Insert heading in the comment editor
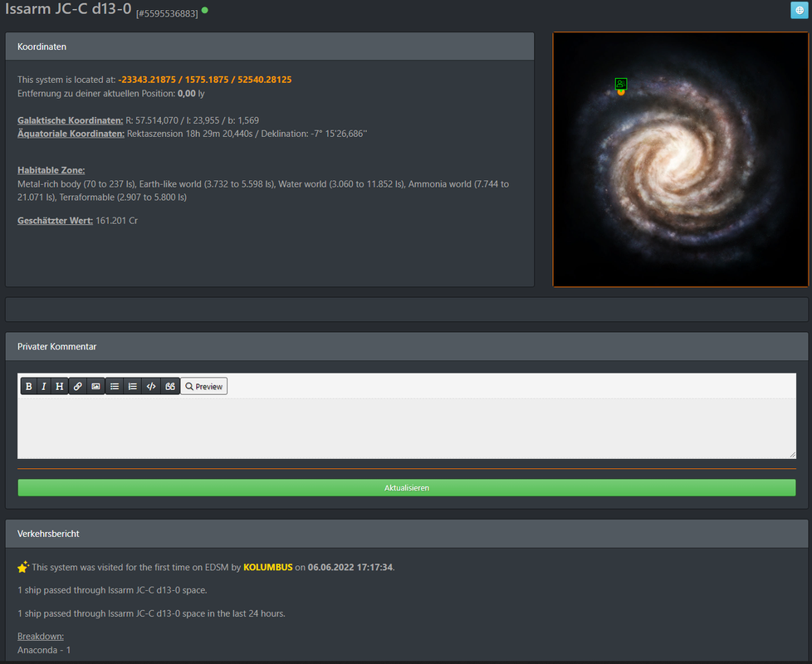This screenshot has height=664, width=812. coord(60,386)
